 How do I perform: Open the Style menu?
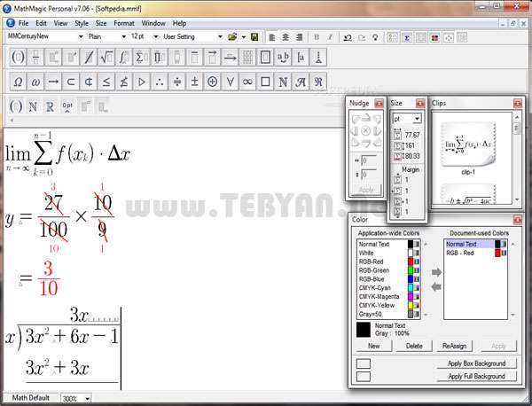[x=82, y=23]
